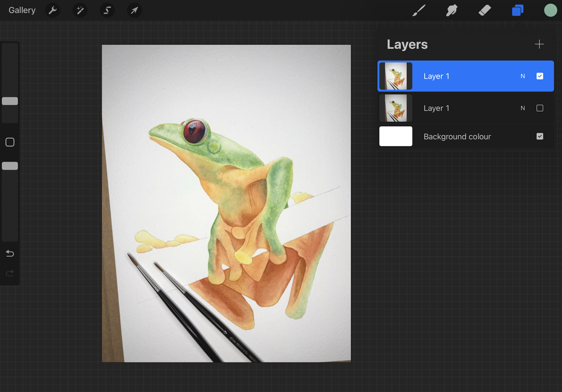The height and width of the screenshot is (392, 562).
Task: Click the Background colour white thumbnail
Action: tap(396, 136)
